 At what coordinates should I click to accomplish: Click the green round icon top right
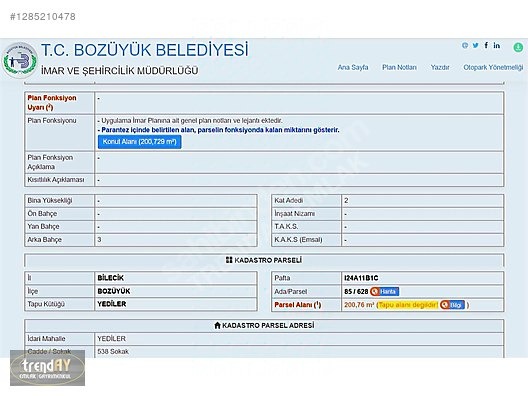518,47
